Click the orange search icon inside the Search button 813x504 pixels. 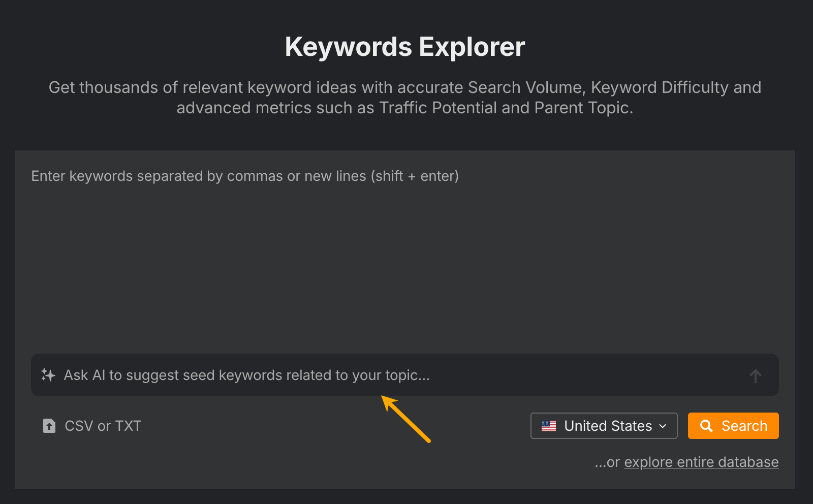706,426
